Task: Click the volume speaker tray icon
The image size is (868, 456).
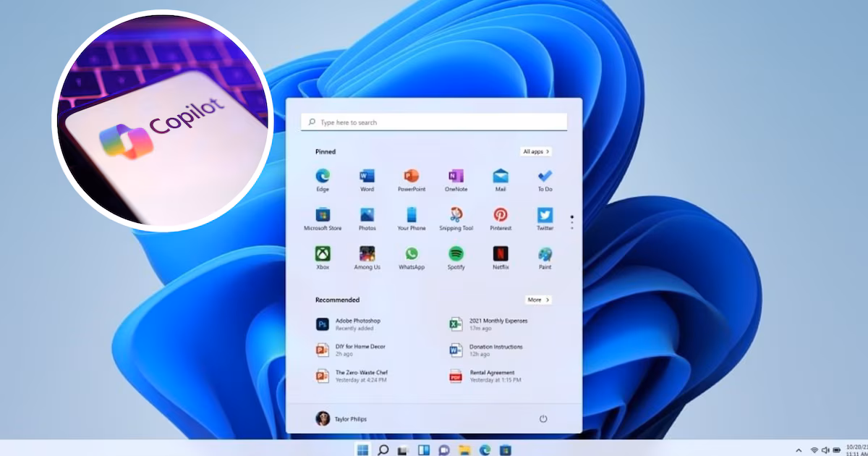Action: pyautogui.click(x=825, y=449)
